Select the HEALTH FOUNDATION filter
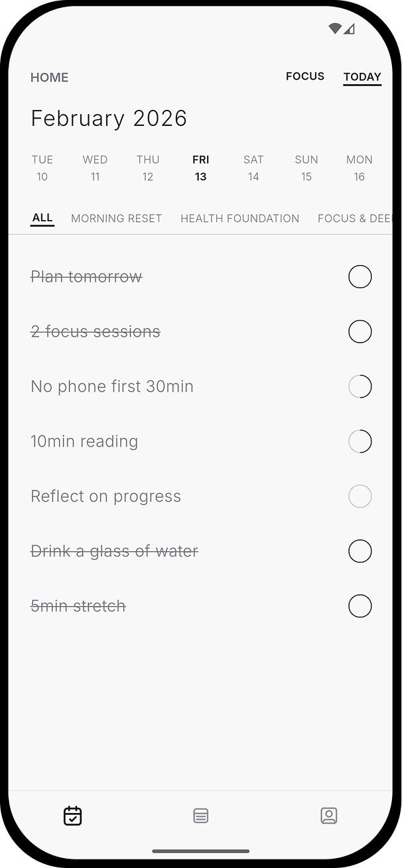The width and height of the screenshot is (402, 868). (x=239, y=218)
